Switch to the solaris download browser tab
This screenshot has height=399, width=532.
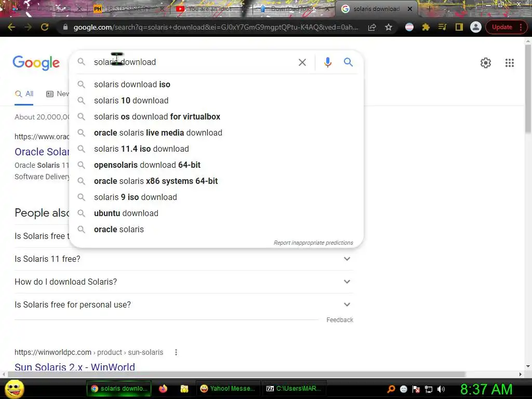(x=376, y=9)
